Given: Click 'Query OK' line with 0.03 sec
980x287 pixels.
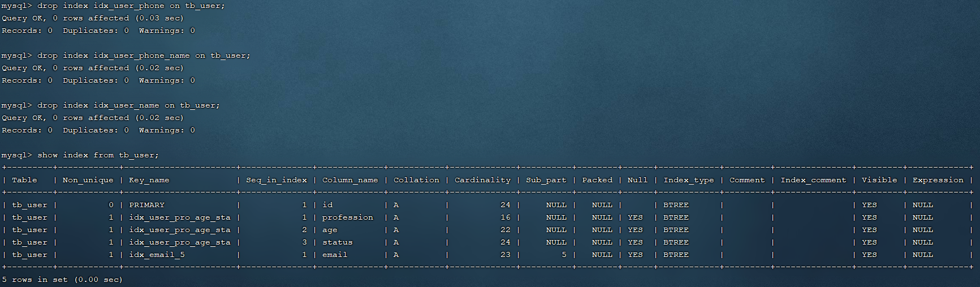Looking at the screenshot, I should pyautogui.click(x=93, y=18).
